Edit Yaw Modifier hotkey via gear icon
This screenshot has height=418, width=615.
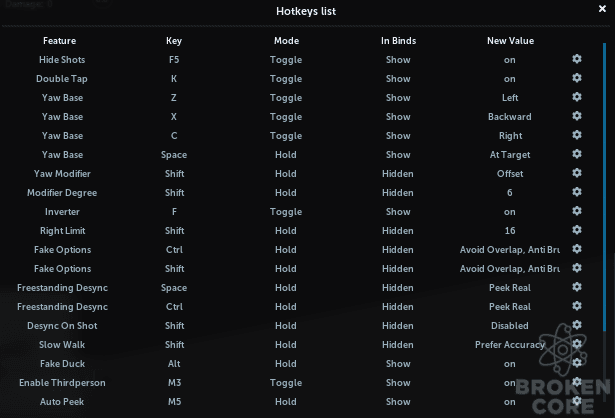[577, 173]
